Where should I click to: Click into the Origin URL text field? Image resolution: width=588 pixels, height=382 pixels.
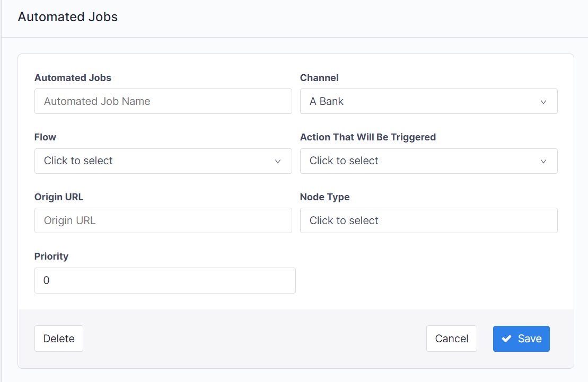(x=163, y=220)
